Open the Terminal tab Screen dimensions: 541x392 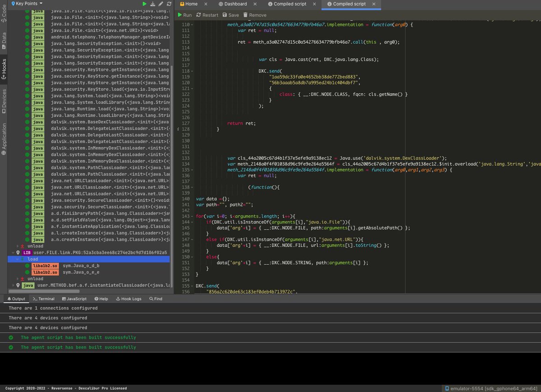pyautogui.click(x=44, y=299)
